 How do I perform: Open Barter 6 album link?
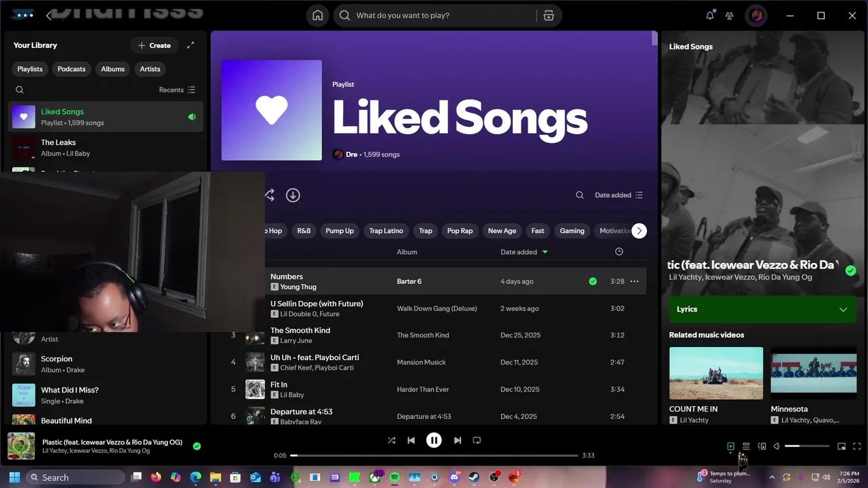click(409, 281)
